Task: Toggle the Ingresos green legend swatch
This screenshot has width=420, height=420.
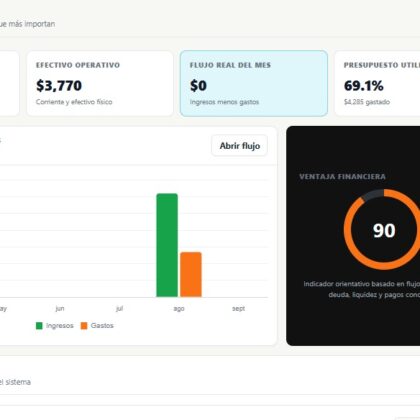Action: pyautogui.click(x=39, y=326)
